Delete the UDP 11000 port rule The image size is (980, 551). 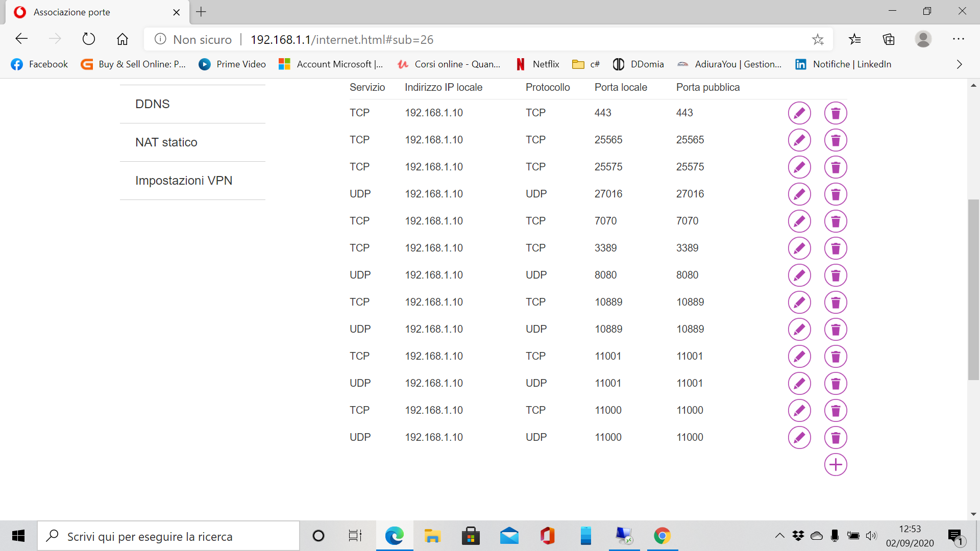(x=836, y=437)
